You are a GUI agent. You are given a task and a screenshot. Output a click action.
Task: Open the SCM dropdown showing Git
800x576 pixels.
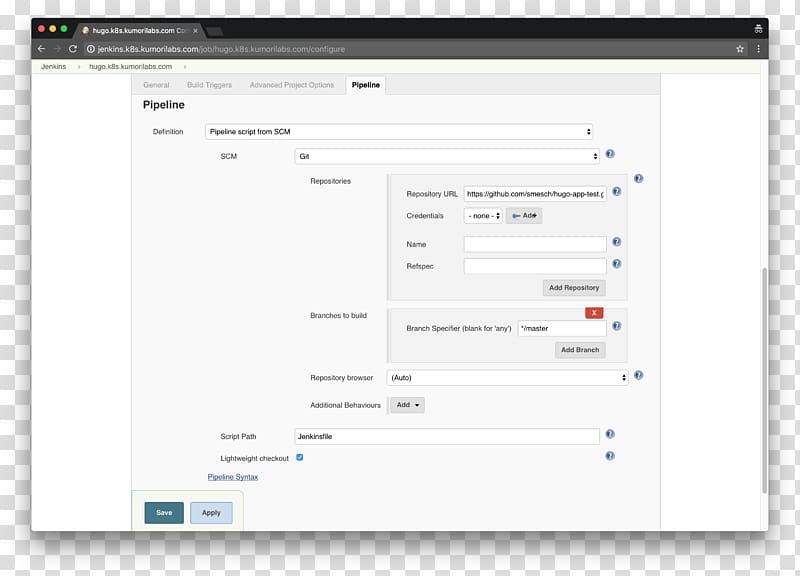coord(447,156)
